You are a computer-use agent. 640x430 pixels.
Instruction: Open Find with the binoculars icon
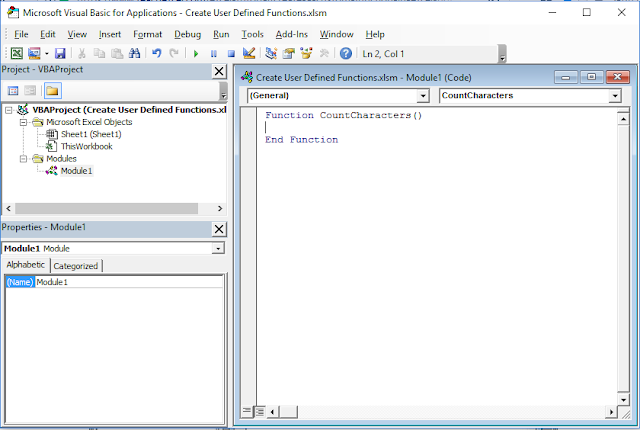(x=135, y=53)
